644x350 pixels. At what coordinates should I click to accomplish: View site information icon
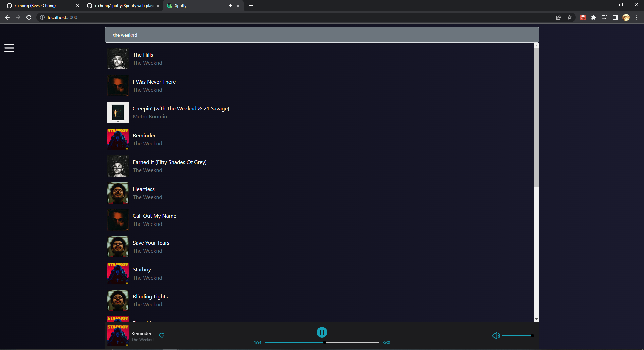click(x=42, y=17)
